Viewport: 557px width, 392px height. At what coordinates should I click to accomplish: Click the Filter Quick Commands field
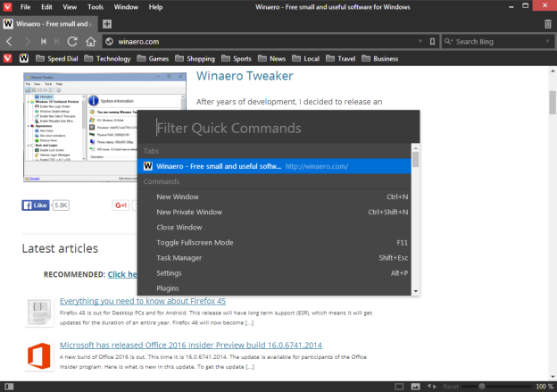(x=277, y=128)
